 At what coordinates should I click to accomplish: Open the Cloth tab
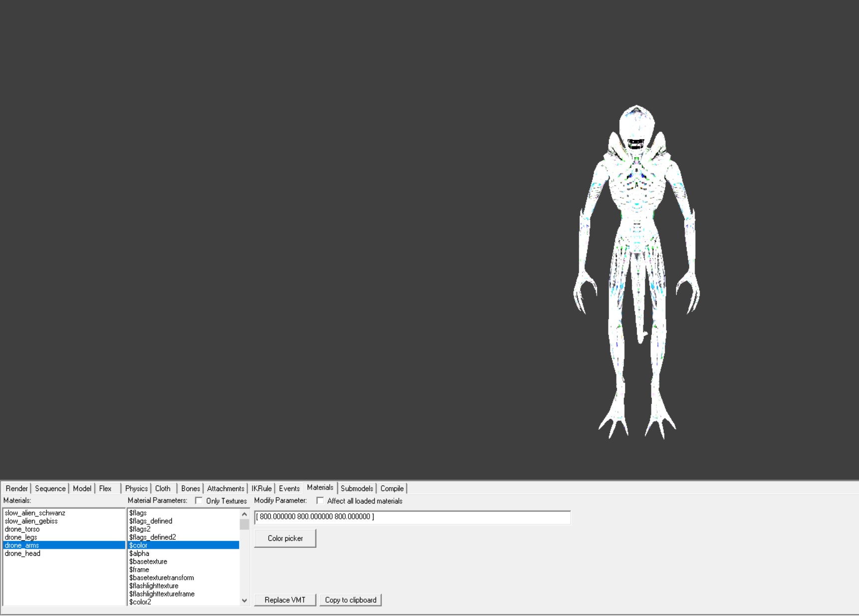163,489
